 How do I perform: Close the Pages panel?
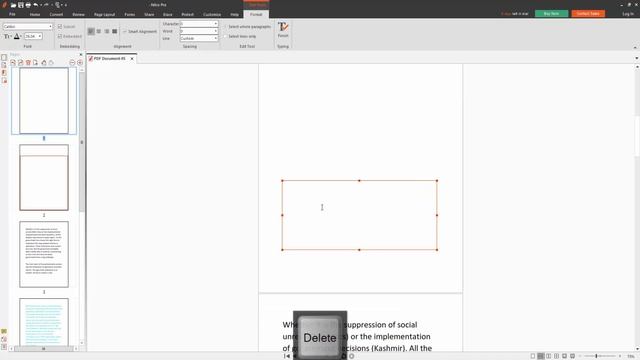[80, 54]
